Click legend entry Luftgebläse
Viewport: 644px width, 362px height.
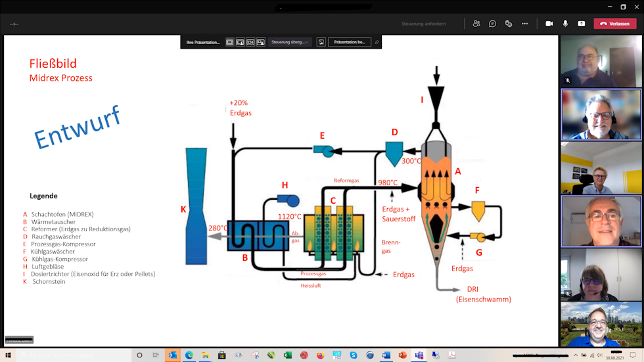pyautogui.click(x=47, y=266)
